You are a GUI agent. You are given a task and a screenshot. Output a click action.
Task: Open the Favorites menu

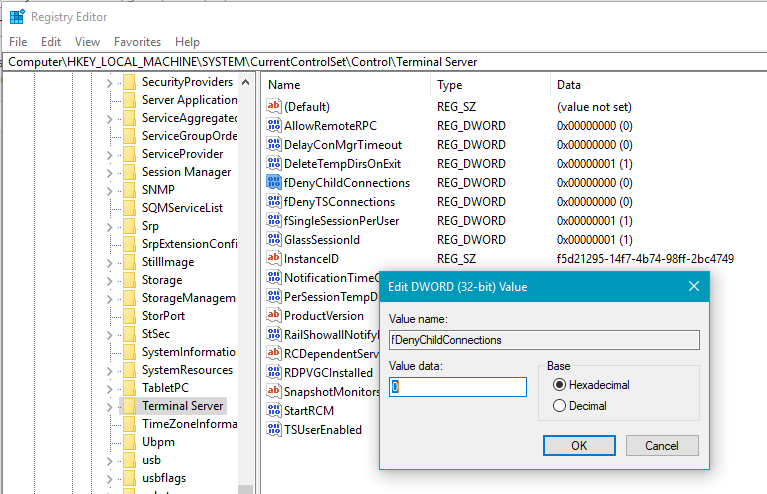point(137,42)
